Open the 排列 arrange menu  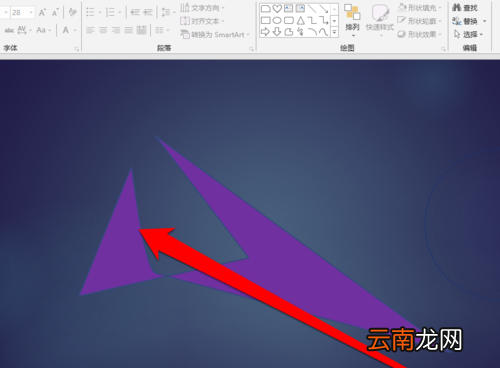click(x=352, y=20)
